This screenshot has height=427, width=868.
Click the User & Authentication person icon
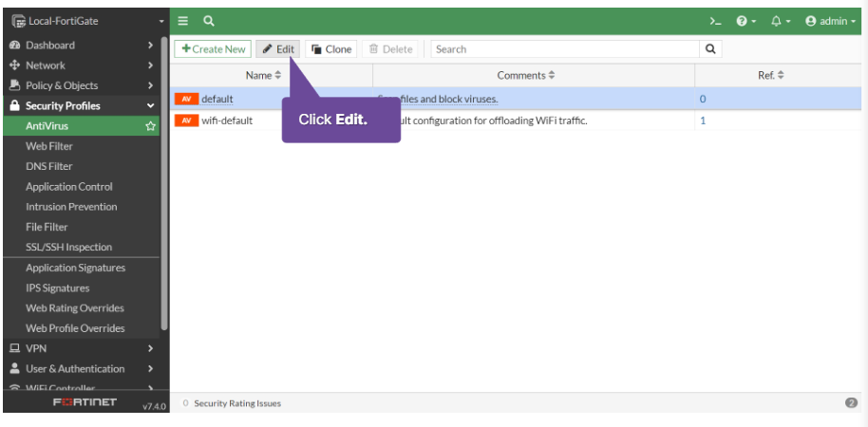[15, 368]
